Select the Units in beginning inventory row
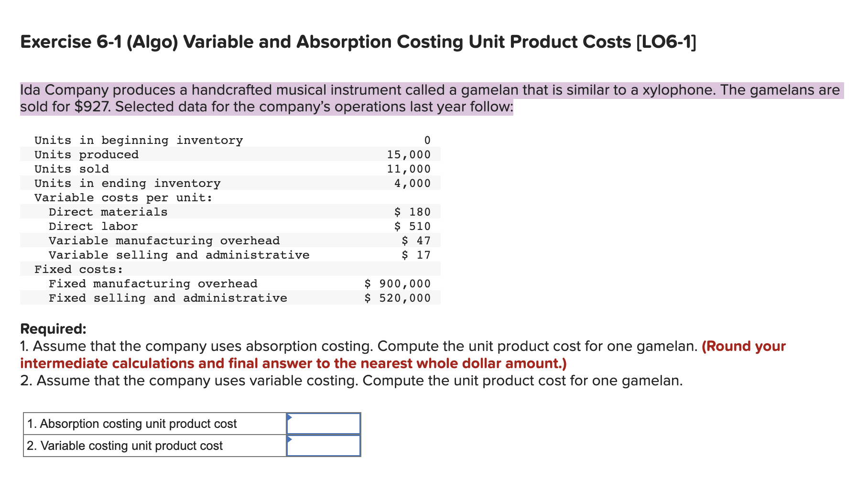The image size is (868, 480). pos(139,140)
